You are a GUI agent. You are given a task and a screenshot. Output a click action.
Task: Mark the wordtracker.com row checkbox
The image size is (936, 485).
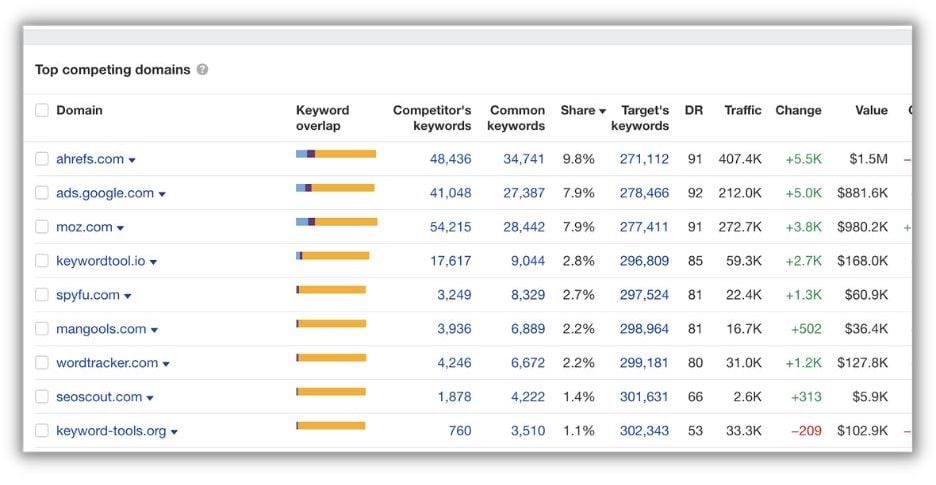pyautogui.click(x=42, y=363)
